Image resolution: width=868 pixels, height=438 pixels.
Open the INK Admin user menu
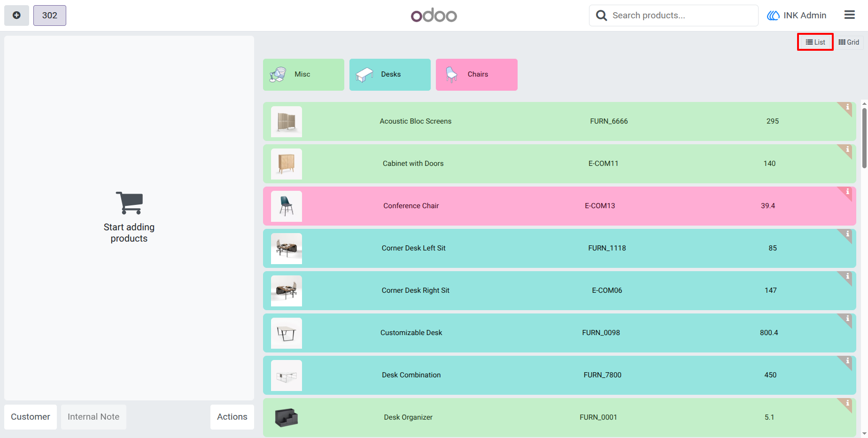point(797,16)
